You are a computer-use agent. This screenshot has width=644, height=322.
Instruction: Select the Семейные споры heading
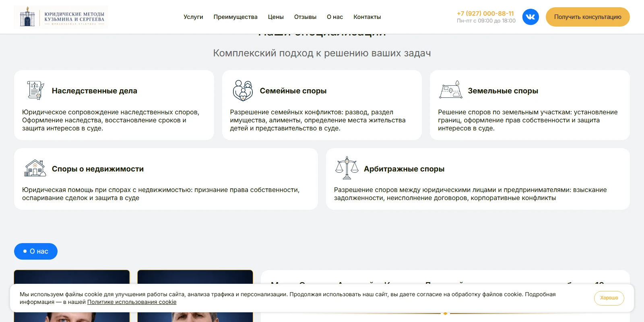pyautogui.click(x=293, y=91)
